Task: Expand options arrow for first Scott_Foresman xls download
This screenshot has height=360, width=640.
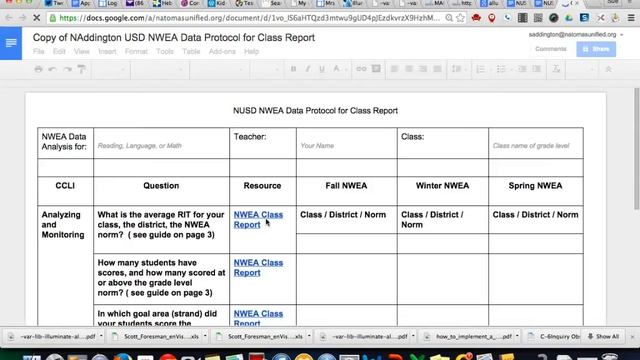Action: [205, 336]
